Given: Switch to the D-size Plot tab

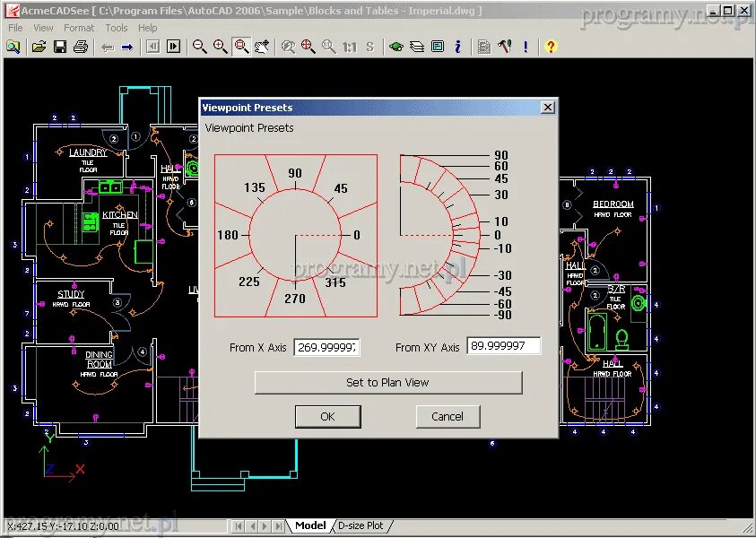Looking at the screenshot, I should click(361, 525).
